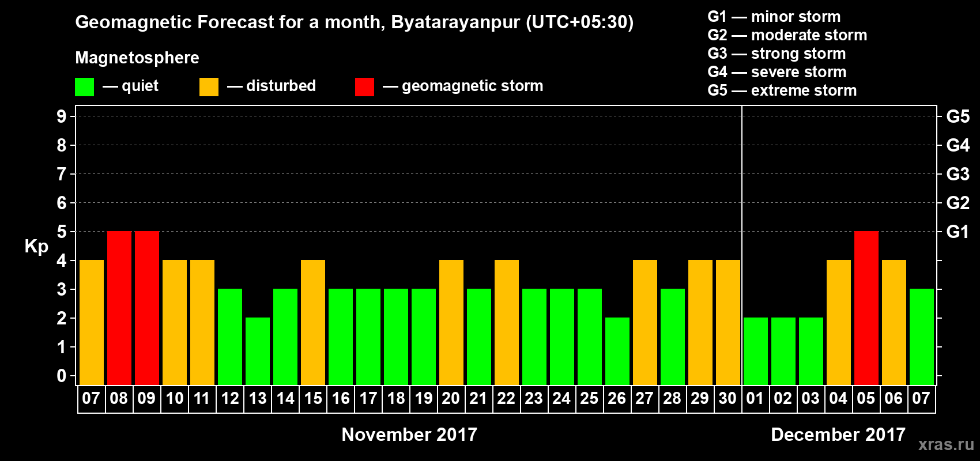Click the green bar for December 07
Screen dimensions: 980x461
click(x=922, y=337)
